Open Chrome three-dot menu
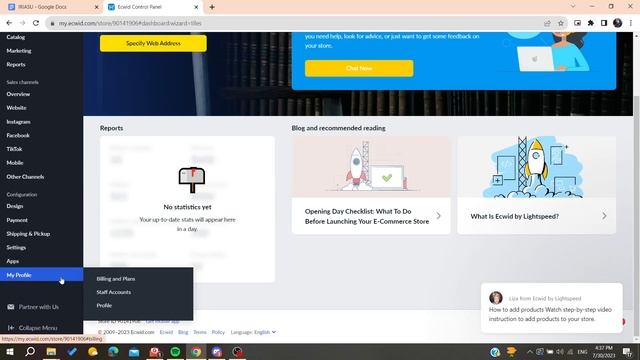 pos(631,23)
